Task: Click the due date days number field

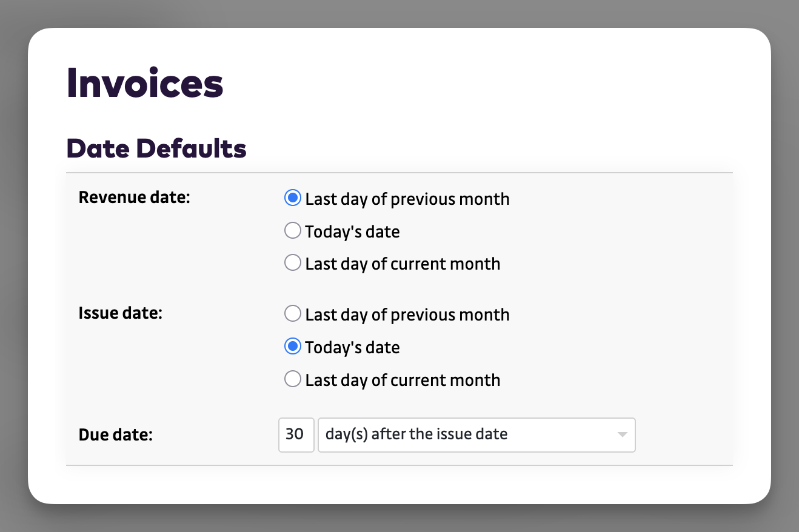Action: tap(296, 434)
